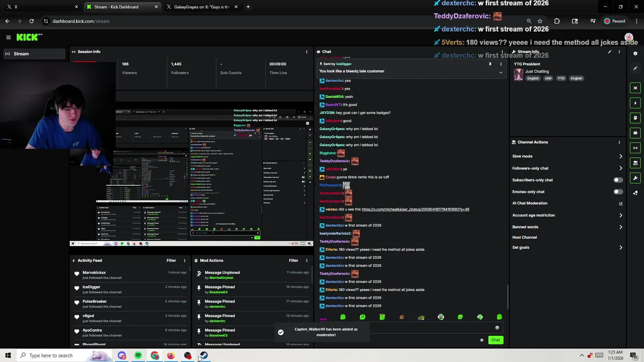Open Firefox from the taskbar

pyautogui.click(x=171, y=355)
